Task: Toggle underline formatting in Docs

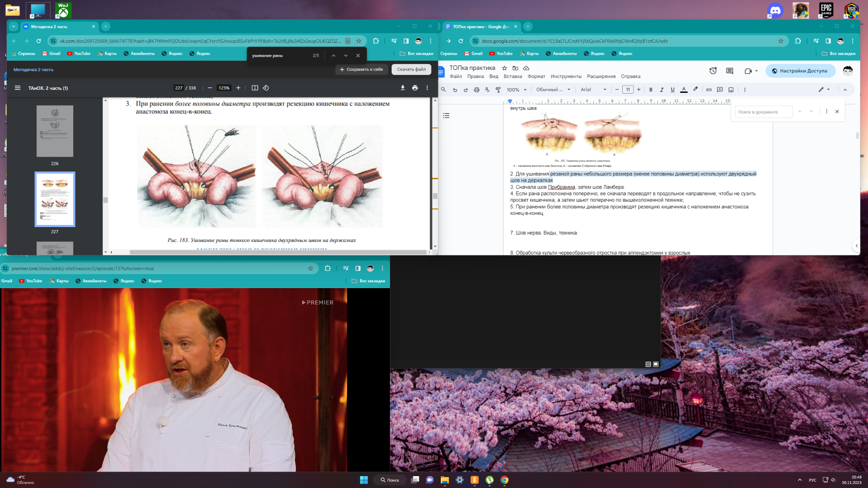Action: (x=673, y=89)
